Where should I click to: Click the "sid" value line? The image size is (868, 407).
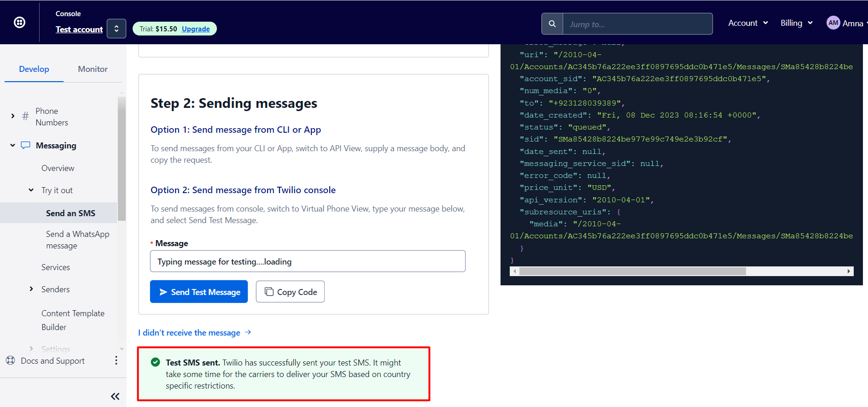point(625,139)
